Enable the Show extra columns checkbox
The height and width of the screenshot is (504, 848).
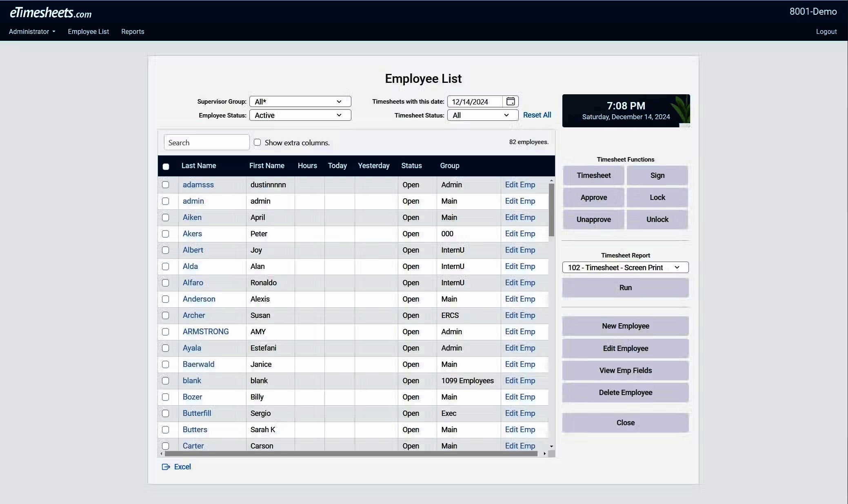coord(258,142)
